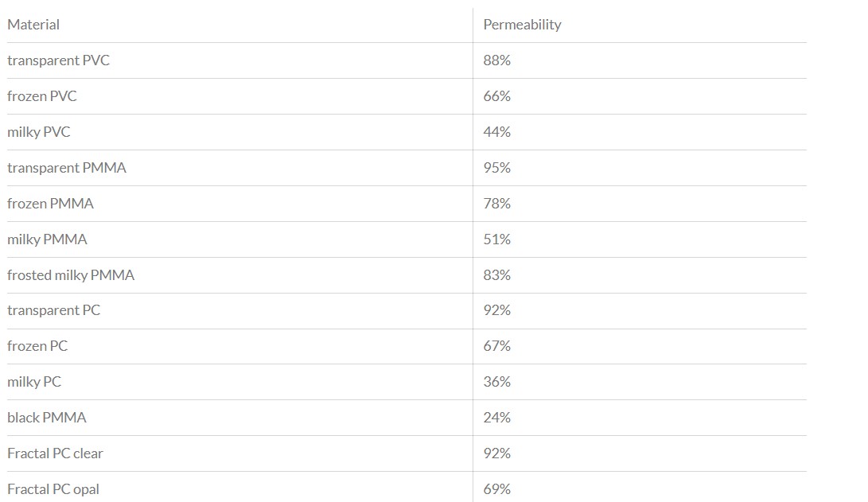Screen dimensions: 868x502
Task: Select the frozen PVC row label
Action: click(x=42, y=96)
